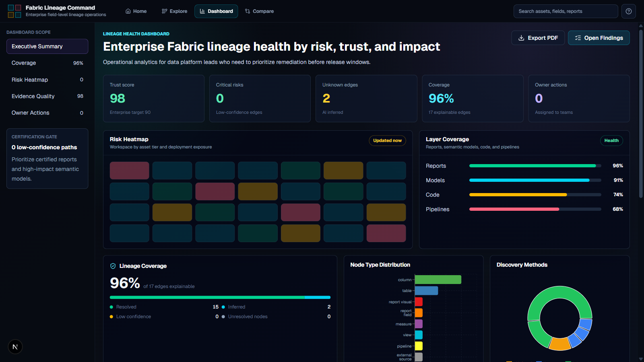
Task: Click the red heatmap cell in bottom row
Action: [x=386, y=233]
